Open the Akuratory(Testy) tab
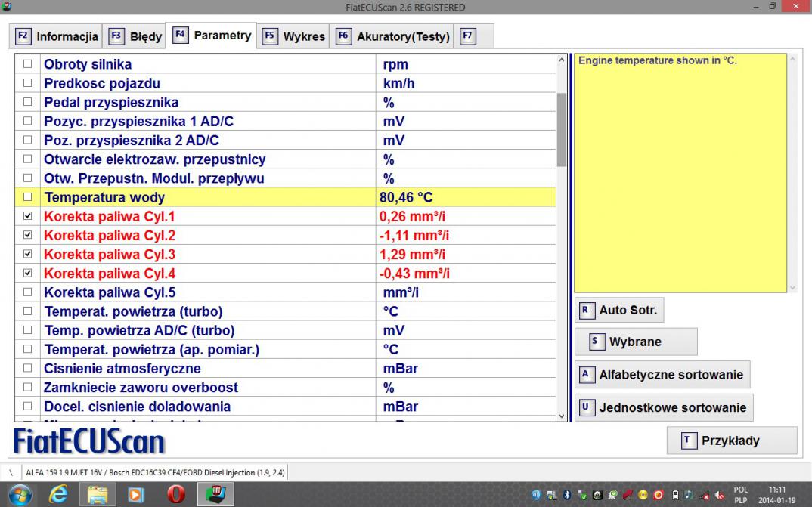This screenshot has height=507, width=812. (x=392, y=36)
